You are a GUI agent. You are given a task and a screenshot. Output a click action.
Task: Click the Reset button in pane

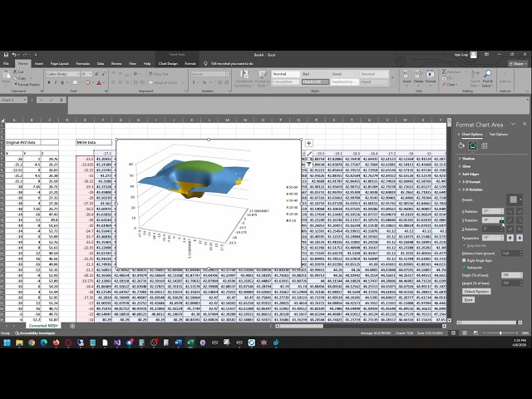click(468, 299)
